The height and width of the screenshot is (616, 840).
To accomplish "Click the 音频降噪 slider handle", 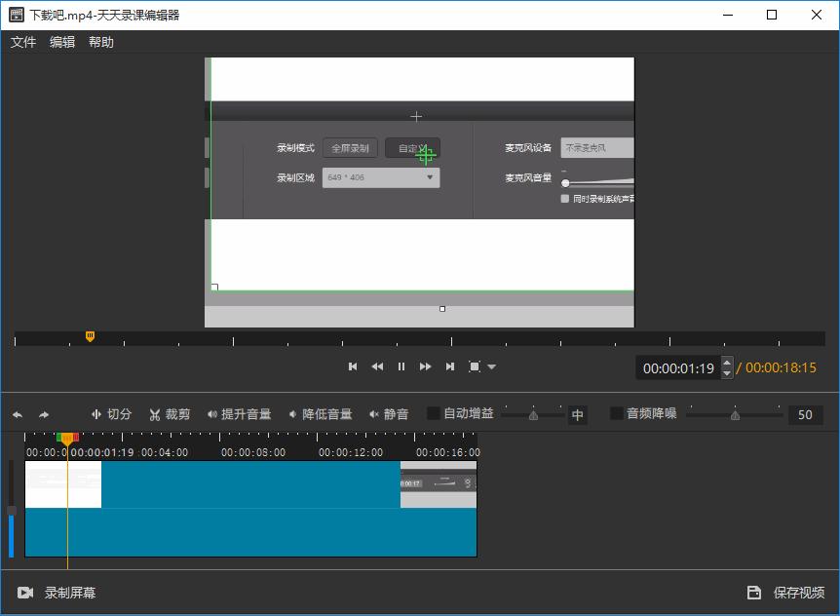I will pos(735,415).
